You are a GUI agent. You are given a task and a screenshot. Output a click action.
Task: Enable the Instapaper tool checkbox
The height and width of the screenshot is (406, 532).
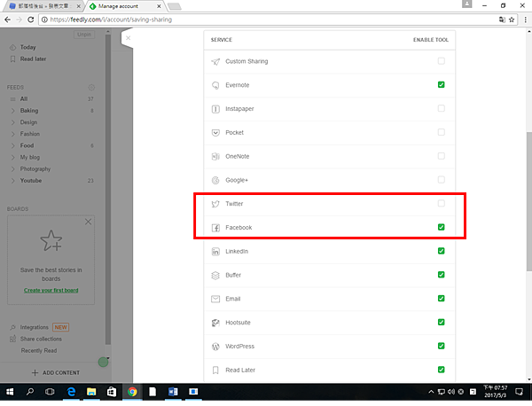click(x=441, y=108)
